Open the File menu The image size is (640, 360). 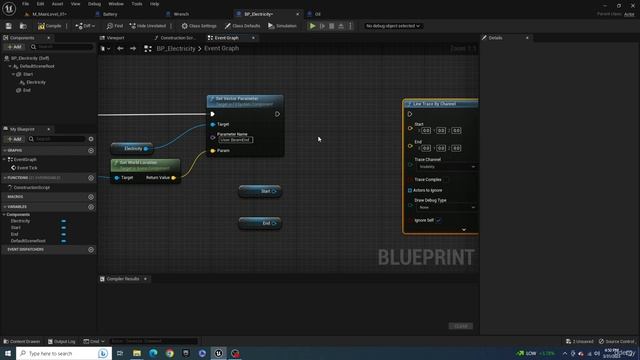click(x=25, y=4)
